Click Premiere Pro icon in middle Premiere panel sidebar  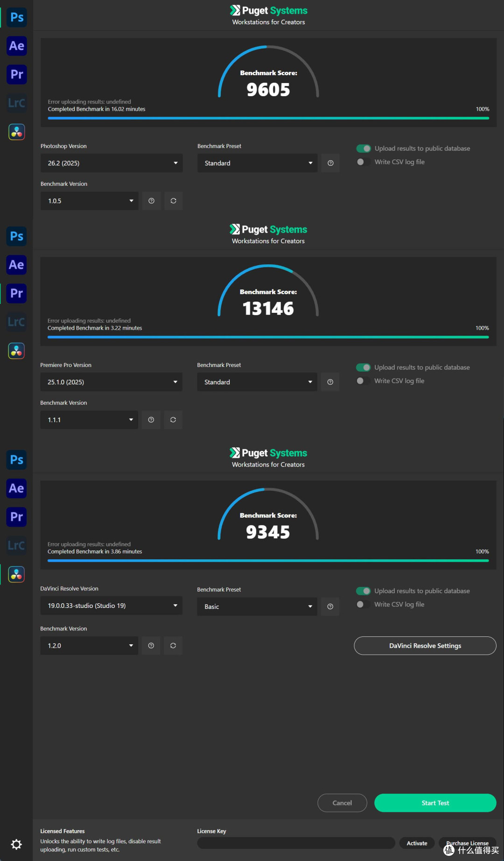point(16,293)
